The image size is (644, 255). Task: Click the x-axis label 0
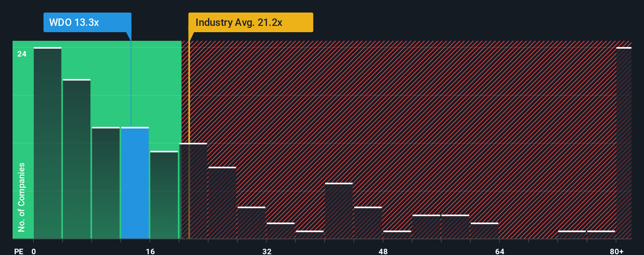pos(34,251)
